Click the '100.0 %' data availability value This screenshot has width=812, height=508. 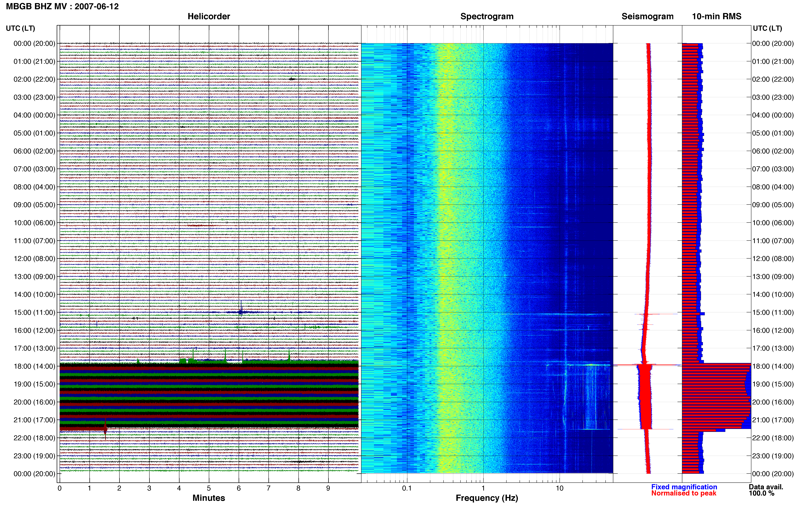point(762,493)
